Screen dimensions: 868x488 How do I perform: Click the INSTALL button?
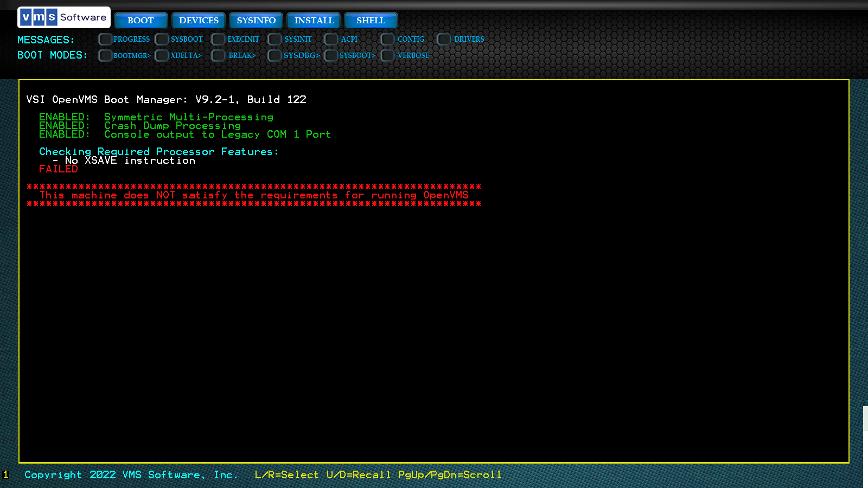tap(314, 21)
